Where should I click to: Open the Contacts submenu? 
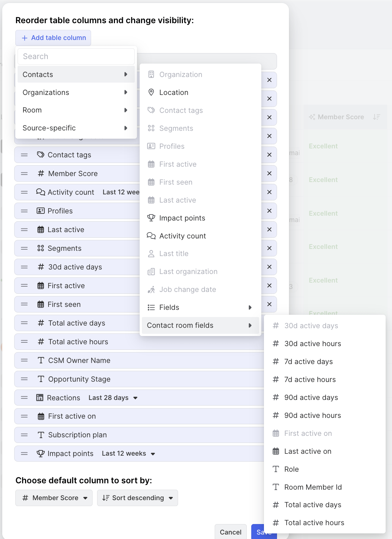(76, 74)
